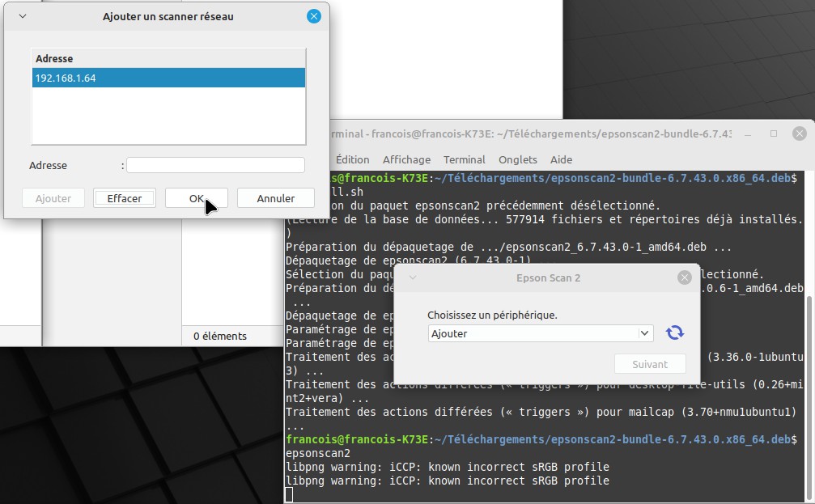Open the window menu chevron of Ajouter un scanner réseau
The image size is (815, 504).
pyautogui.click(x=23, y=16)
